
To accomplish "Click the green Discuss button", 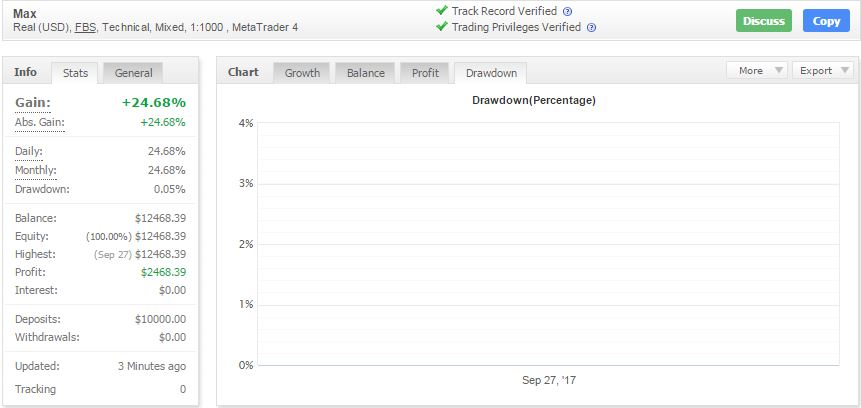I will (764, 21).
